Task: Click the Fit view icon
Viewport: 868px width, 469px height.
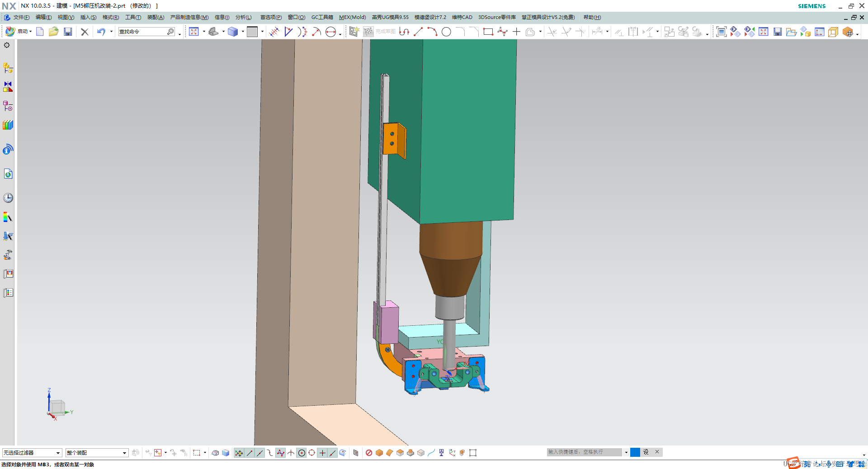Action: pos(194,32)
